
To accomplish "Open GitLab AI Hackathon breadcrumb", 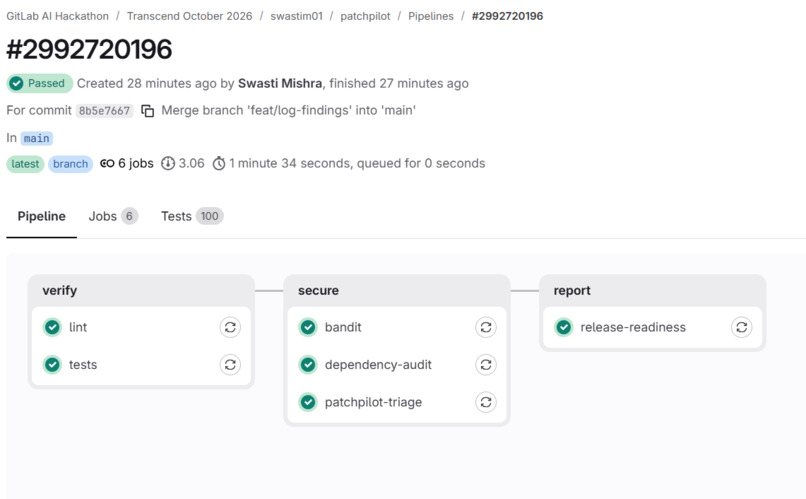I will (x=58, y=16).
